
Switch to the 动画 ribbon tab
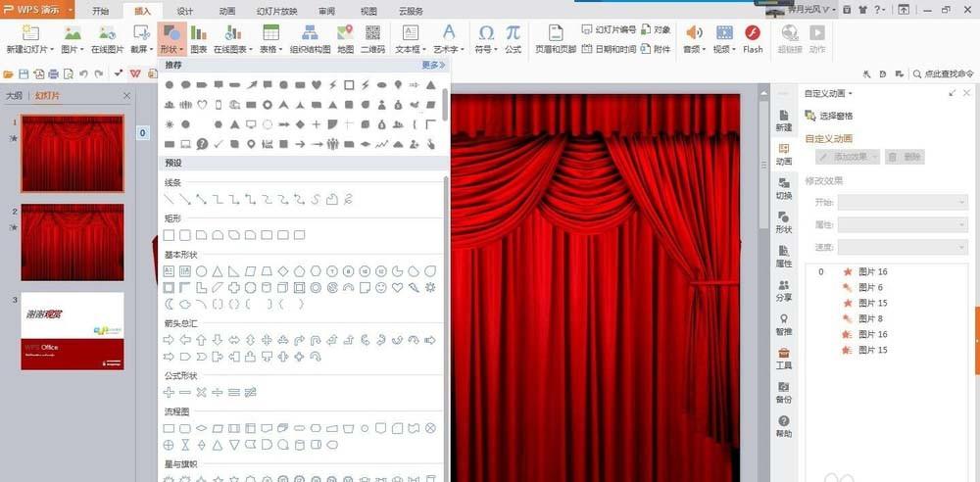226,11
